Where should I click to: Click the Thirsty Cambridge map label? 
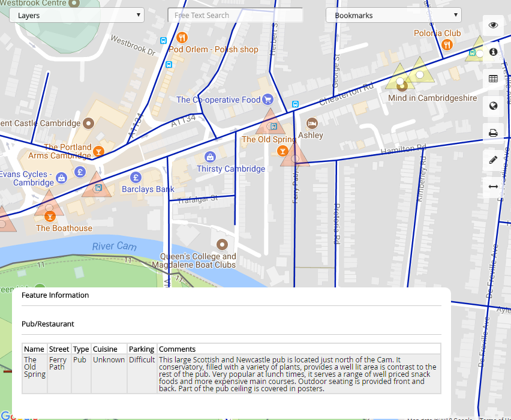pos(231,169)
